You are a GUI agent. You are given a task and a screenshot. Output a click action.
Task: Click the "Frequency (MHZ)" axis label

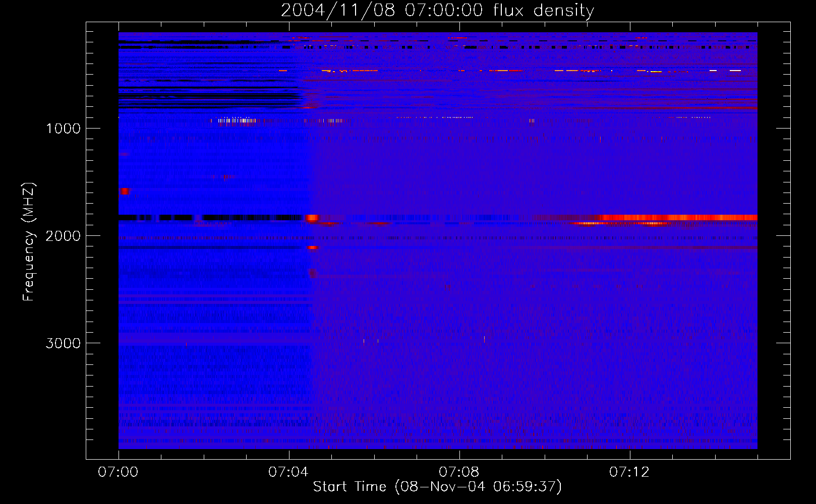click(29, 242)
